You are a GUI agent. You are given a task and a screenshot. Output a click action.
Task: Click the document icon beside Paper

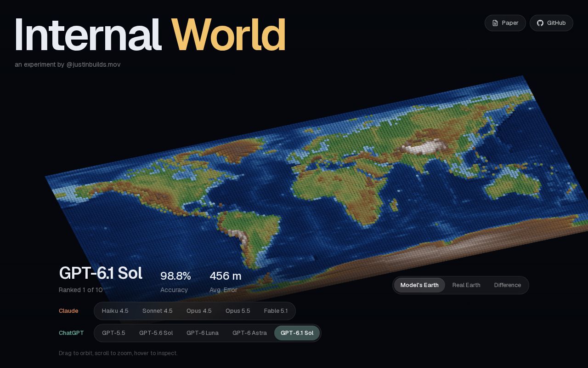(495, 23)
